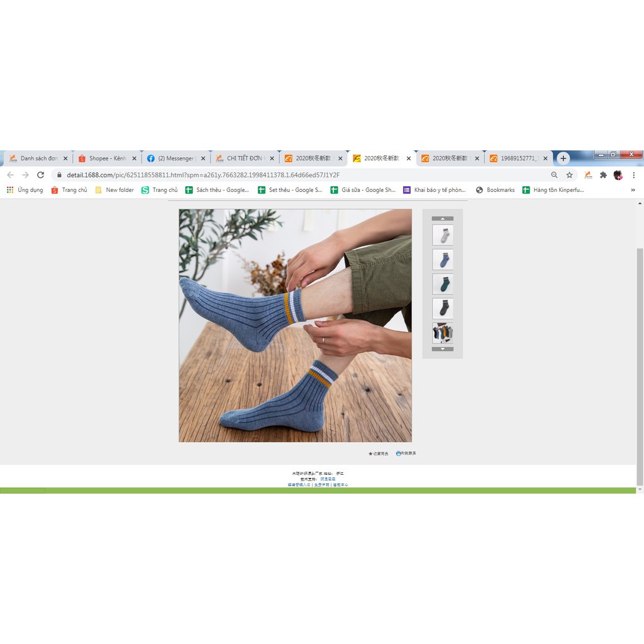Open a new browser tab

click(563, 158)
